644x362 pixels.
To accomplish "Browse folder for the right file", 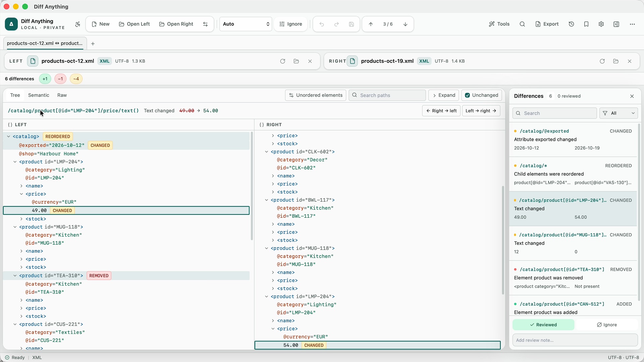I will pyautogui.click(x=616, y=61).
